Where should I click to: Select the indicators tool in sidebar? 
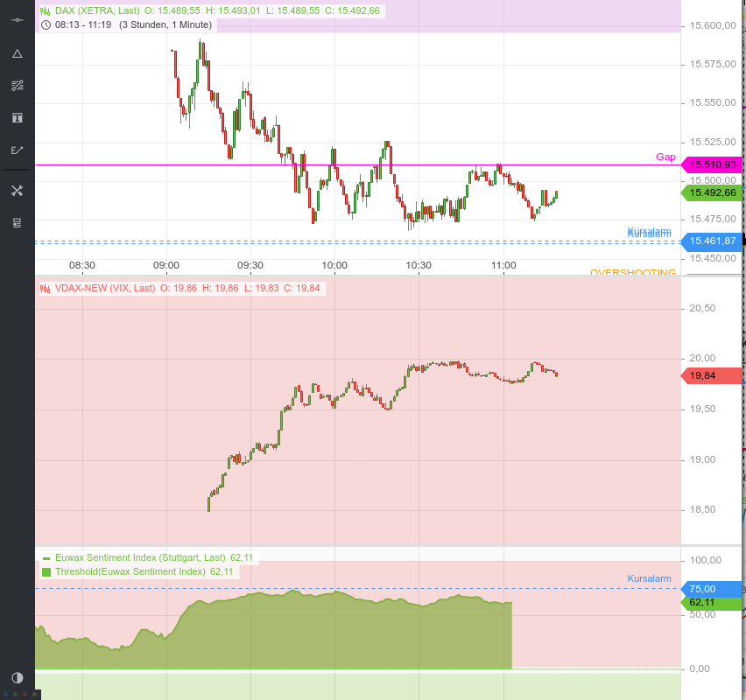coord(17,85)
